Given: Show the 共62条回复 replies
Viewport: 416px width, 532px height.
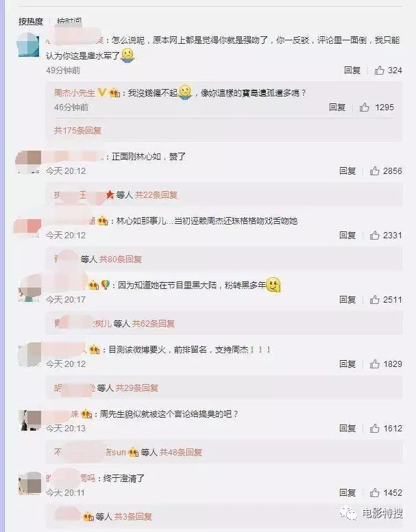Looking at the screenshot, I should pyautogui.click(x=153, y=324).
